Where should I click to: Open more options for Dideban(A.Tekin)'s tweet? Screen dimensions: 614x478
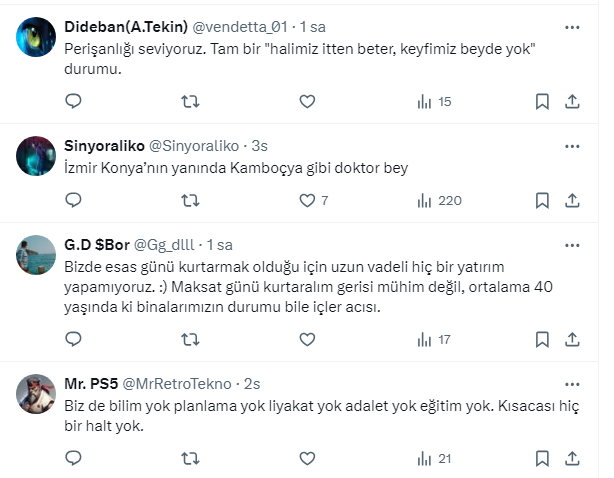pyautogui.click(x=572, y=28)
